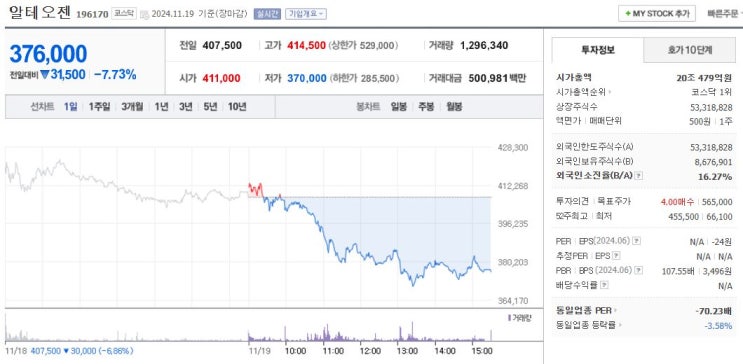This screenshot has width=743, height=364.
Task: Switch to the 호가10단계 tab
Action: pyautogui.click(x=690, y=50)
